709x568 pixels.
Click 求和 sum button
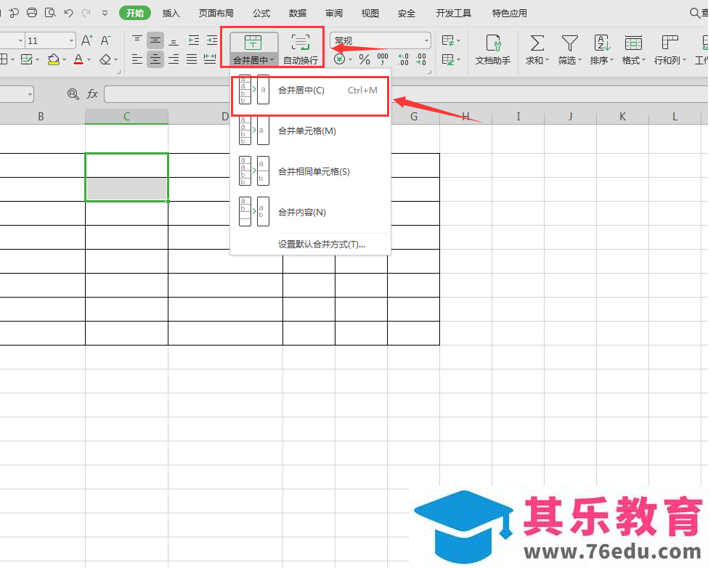[537, 49]
